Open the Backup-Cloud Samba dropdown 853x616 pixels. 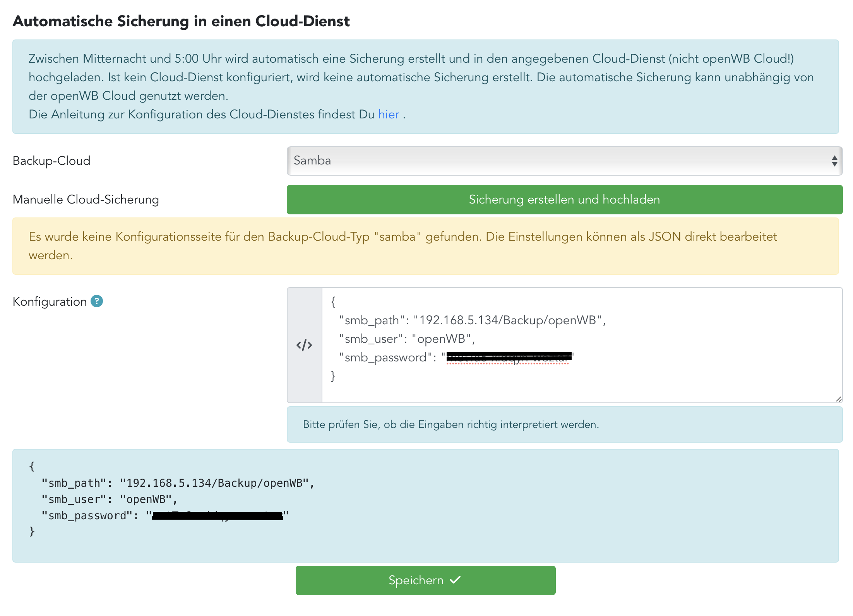[564, 161]
